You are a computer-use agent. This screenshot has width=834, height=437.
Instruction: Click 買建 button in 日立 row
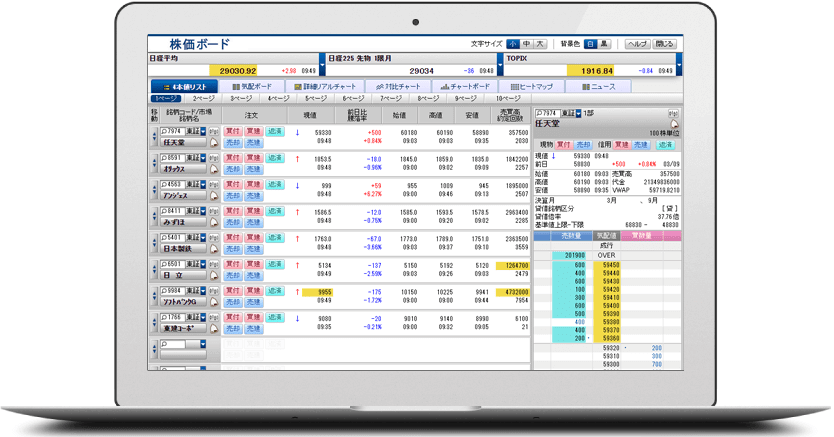tap(253, 264)
